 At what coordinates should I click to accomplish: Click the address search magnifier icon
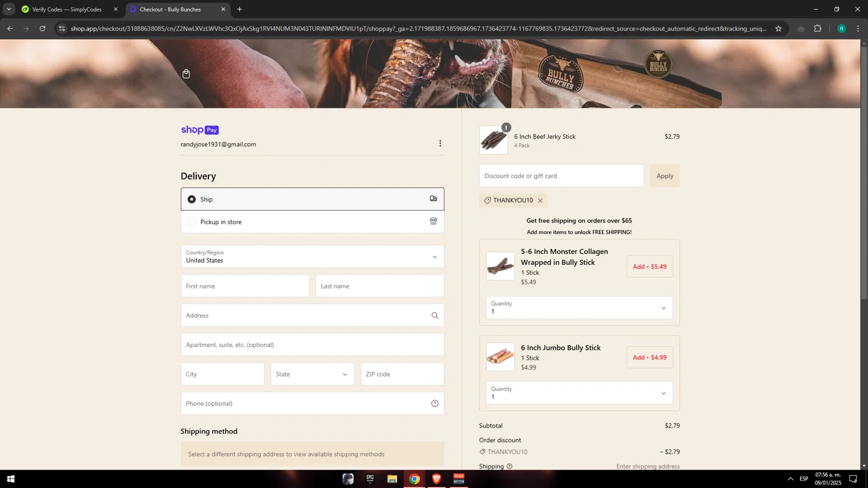point(435,316)
